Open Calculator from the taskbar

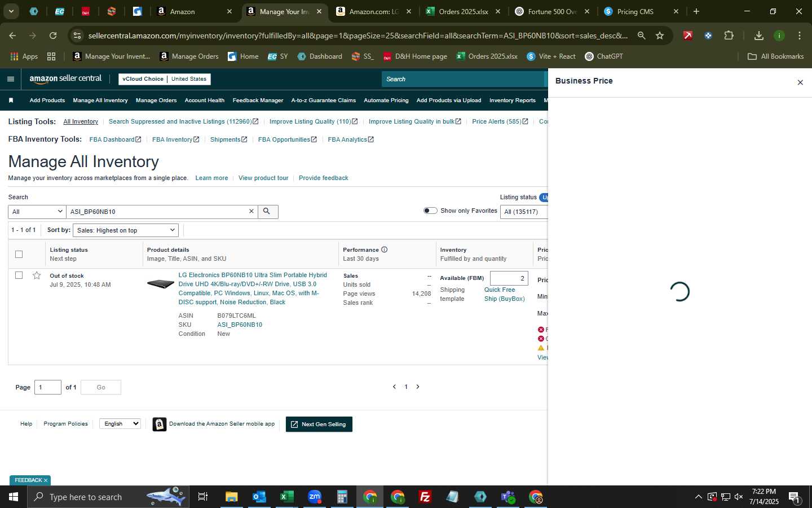click(342, 497)
